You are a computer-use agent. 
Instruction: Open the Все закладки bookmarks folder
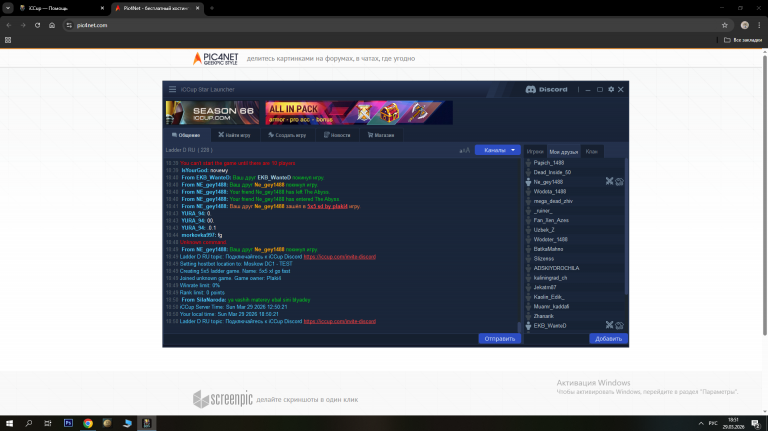tap(743, 40)
